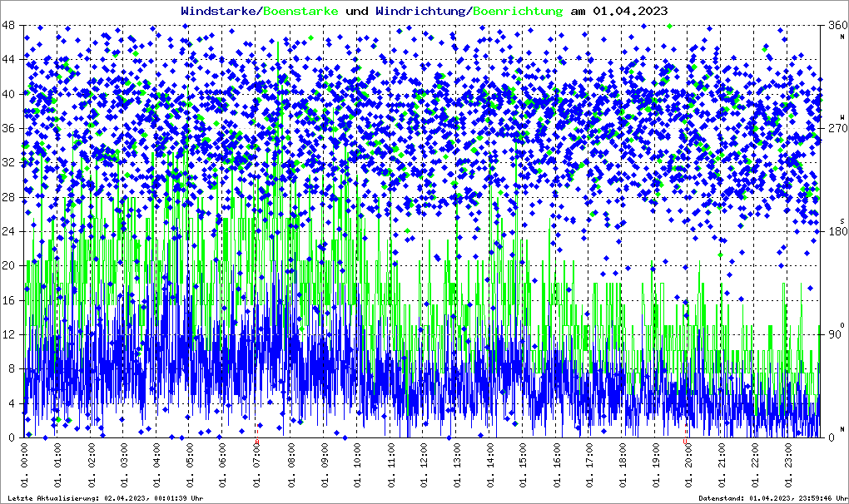Click the '20' label on left axis
849x504 pixels.
coord(8,266)
